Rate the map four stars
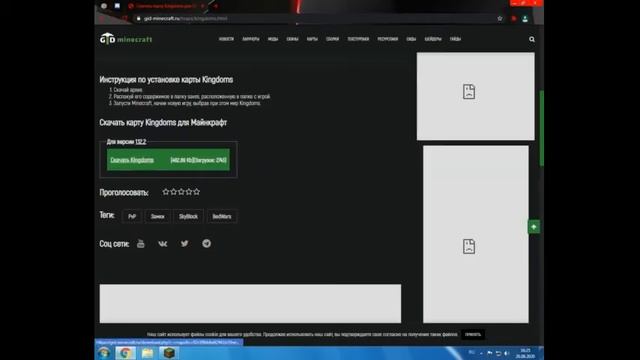 coord(189,191)
